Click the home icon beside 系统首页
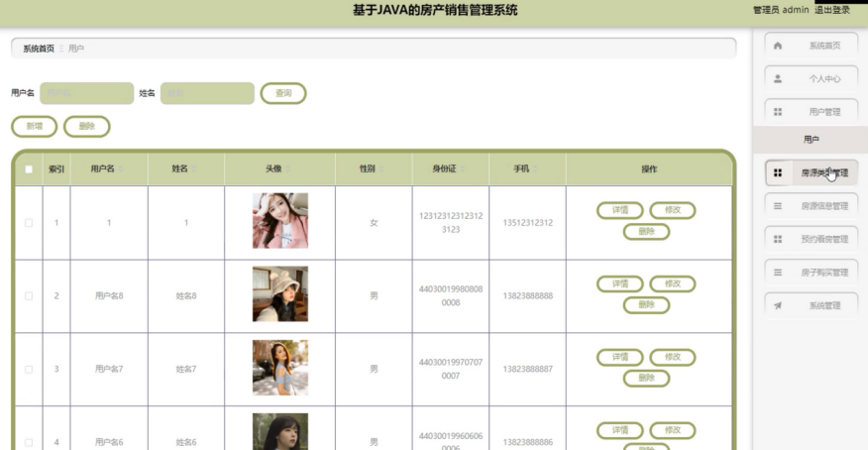Screen dimensions: 868x450 pos(778,46)
